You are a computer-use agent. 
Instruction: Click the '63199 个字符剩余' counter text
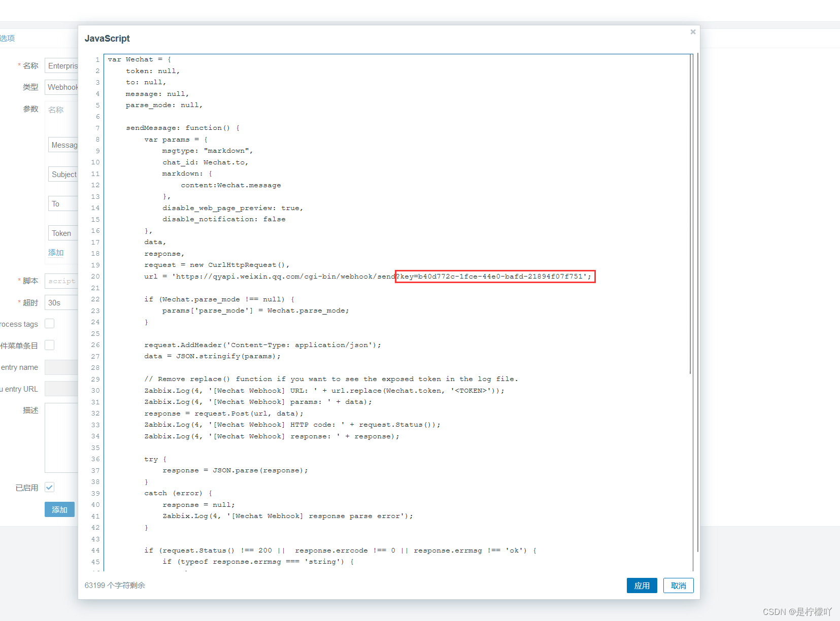pyautogui.click(x=115, y=585)
